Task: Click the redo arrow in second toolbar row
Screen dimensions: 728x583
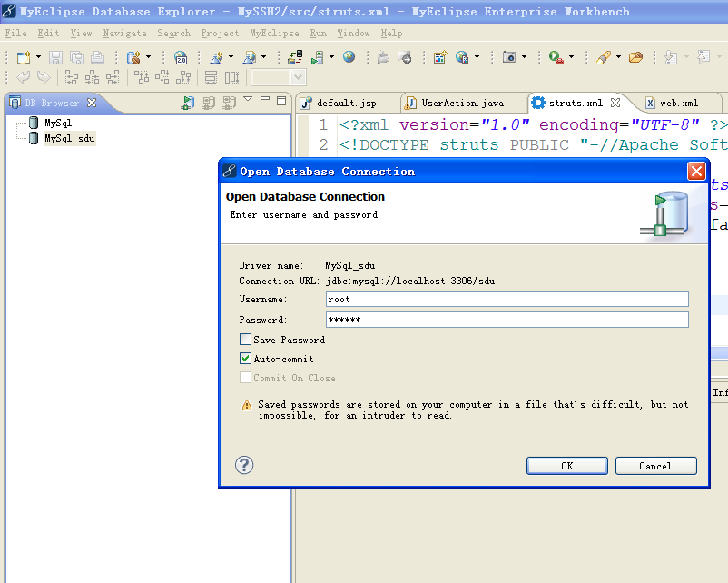Action: [44, 76]
